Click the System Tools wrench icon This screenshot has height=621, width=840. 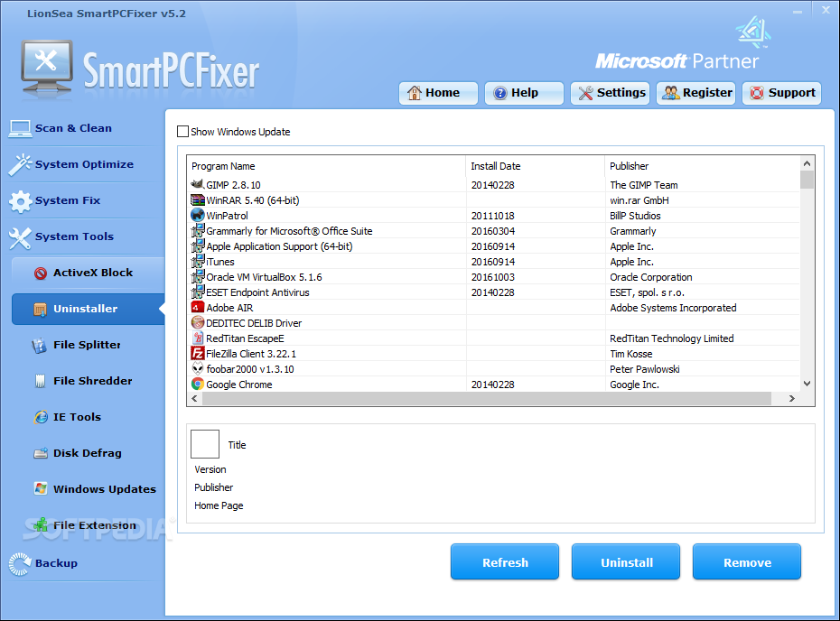point(20,238)
